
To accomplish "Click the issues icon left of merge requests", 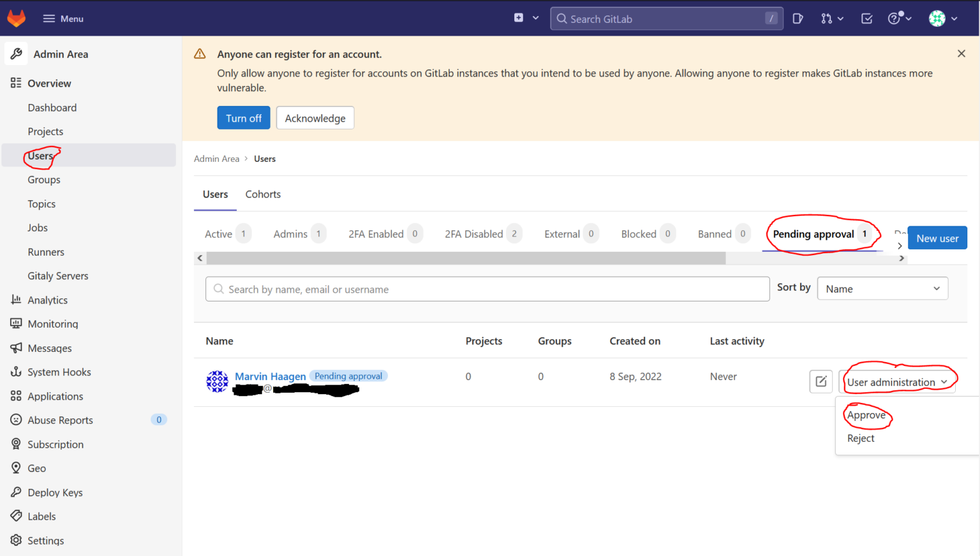I will (798, 18).
